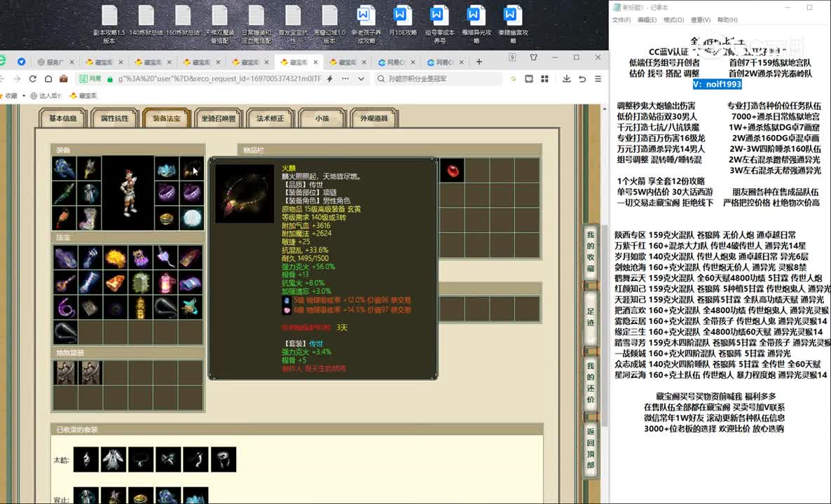Select the orange talisman treasure icon
This screenshot has width=831, height=504.
pyautogui.click(x=115, y=283)
